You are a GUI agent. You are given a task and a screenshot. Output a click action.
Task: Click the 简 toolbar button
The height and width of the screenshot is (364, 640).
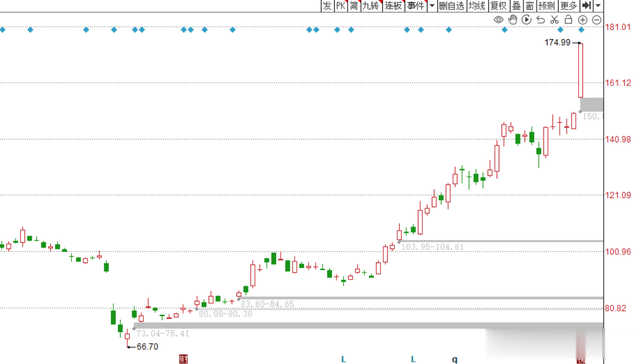tap(353, 5)
